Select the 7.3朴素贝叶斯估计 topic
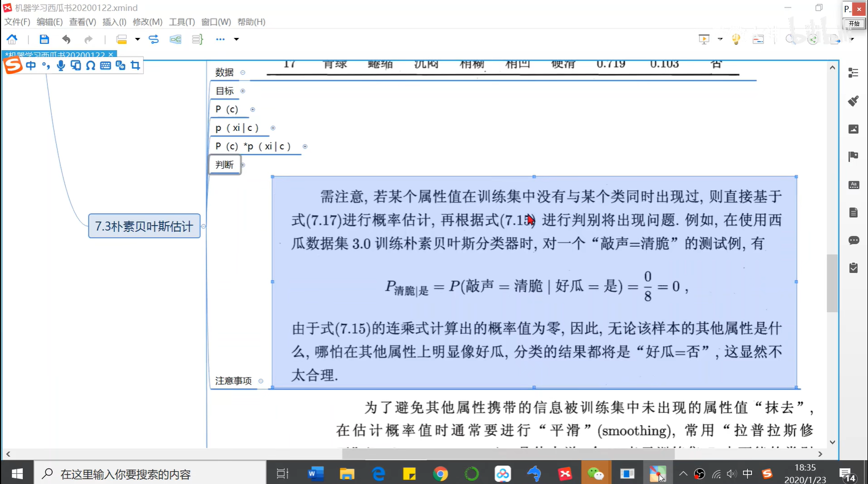The height and width of the screenshot is (484, 868). [x=144, y=226]
